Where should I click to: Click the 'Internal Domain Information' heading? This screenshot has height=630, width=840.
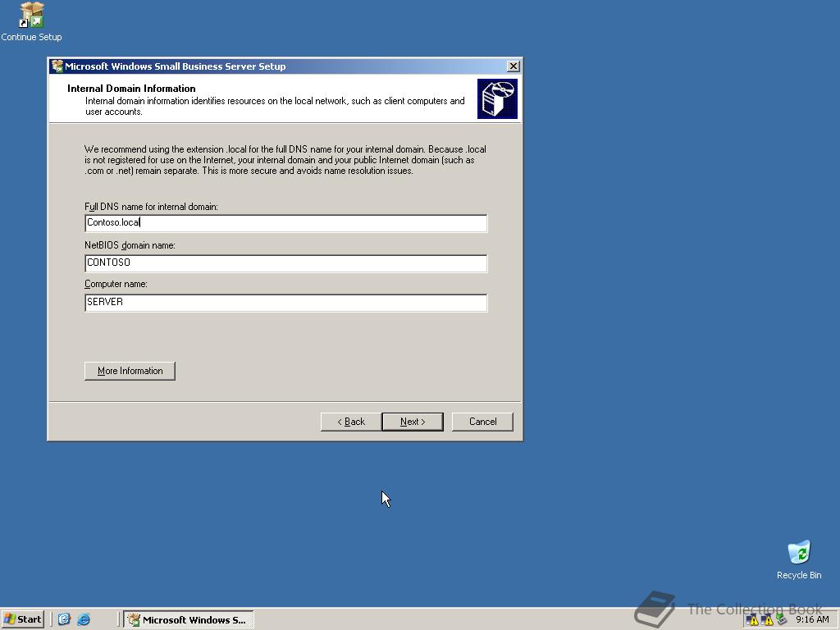click(131, 89)
